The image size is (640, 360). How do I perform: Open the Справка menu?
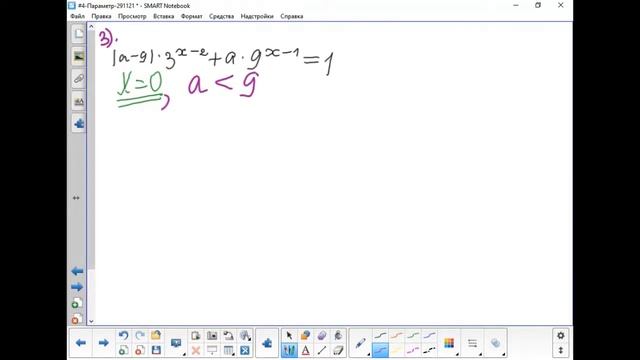pyautogui.click(x=291, y=16)
